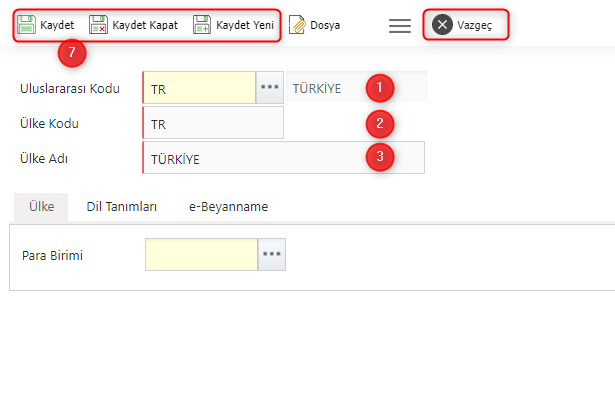Open the hamburger menu
The image size is (615, 399).
click(400, 26)
